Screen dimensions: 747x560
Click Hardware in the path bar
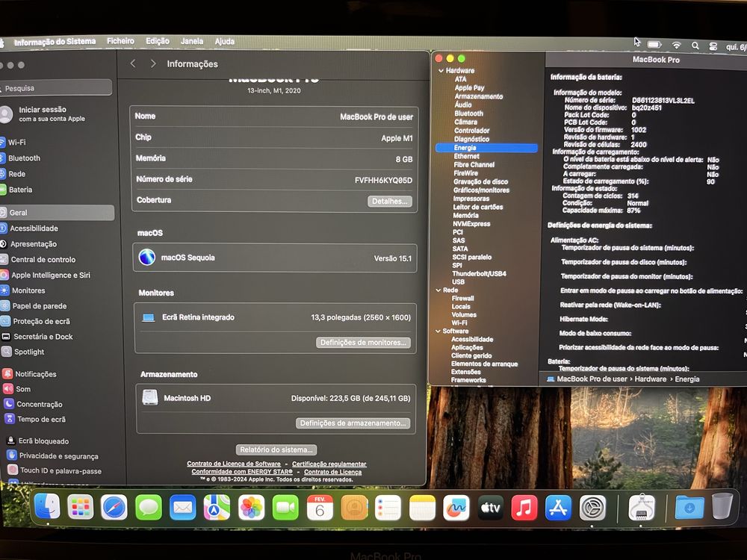pos(651,379)
